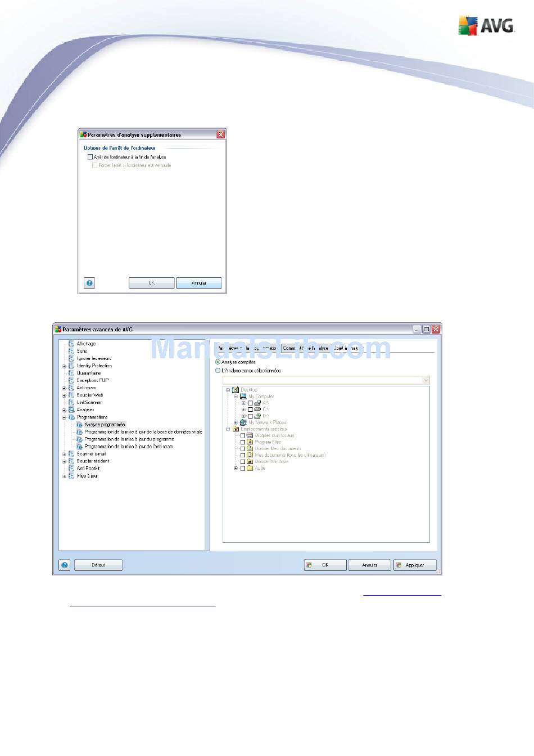Click the help icon in the supplementary analysis dialog

point(89,283)
